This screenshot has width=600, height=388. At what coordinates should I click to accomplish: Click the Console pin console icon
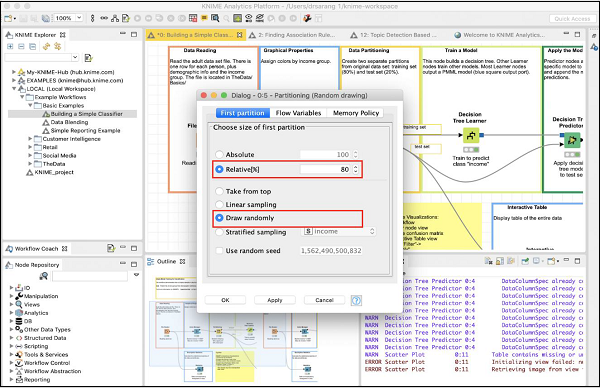coord(525,261)
